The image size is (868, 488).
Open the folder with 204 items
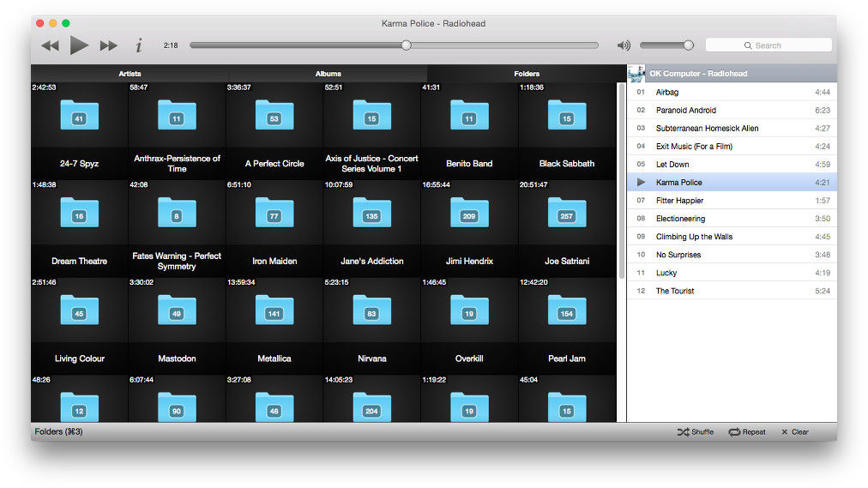point(371,407)
